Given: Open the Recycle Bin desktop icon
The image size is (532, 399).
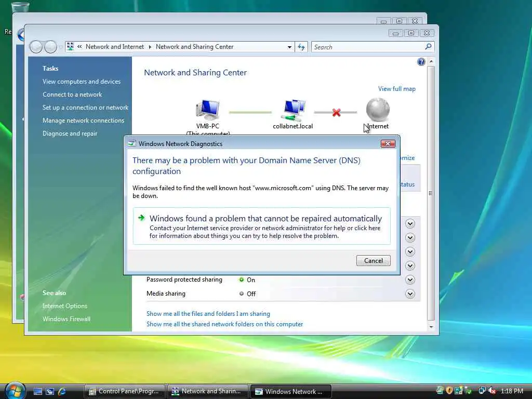Looking at the screenshot, I should tap(20, 7).
